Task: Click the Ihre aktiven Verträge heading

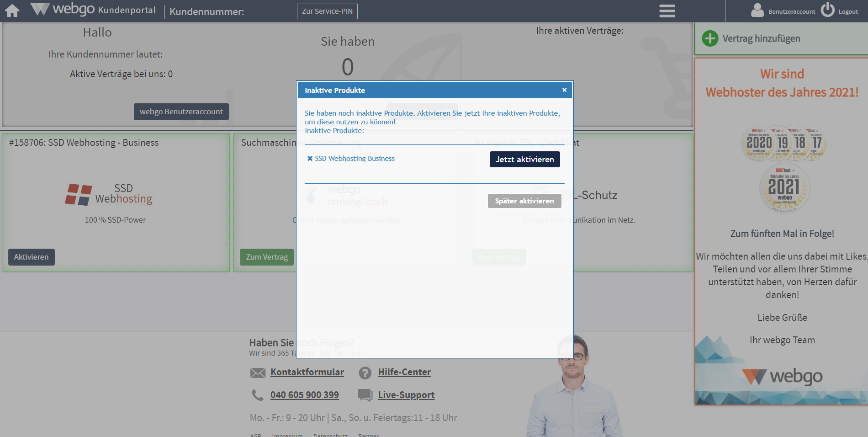Action: pos(580,31)
